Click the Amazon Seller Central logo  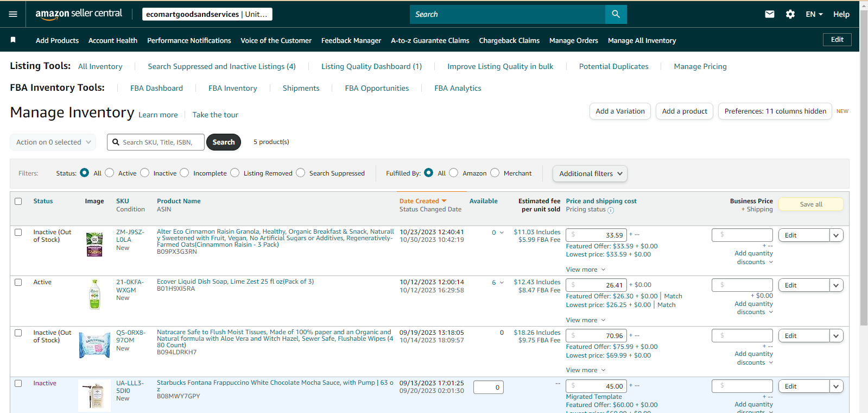point(79,14)
